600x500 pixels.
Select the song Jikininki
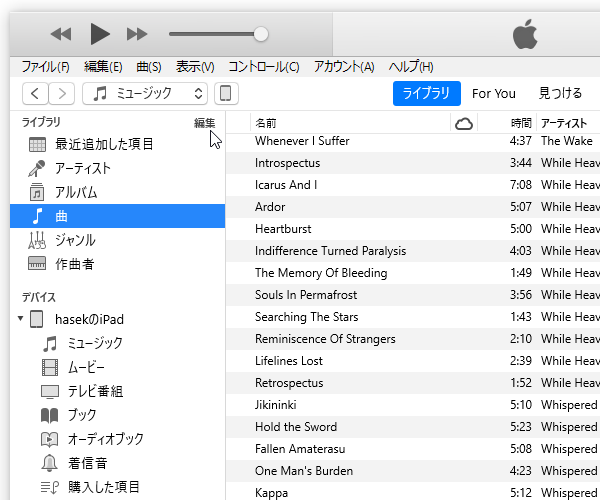click(276, 405)
